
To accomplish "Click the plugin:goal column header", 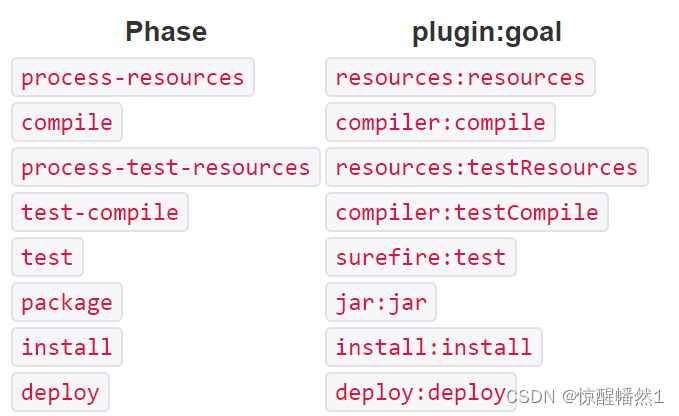I will [x=487, y=32].
